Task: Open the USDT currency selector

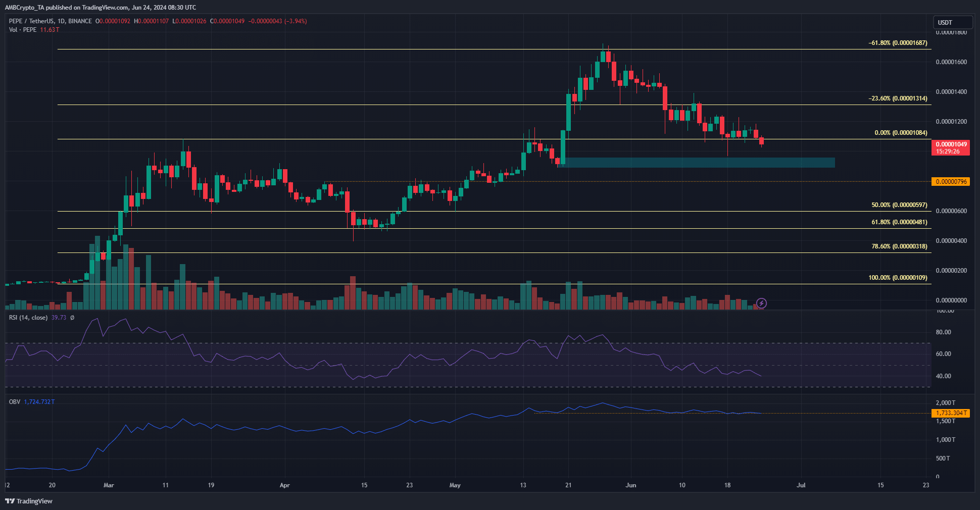Action: [x=953, y=22]
